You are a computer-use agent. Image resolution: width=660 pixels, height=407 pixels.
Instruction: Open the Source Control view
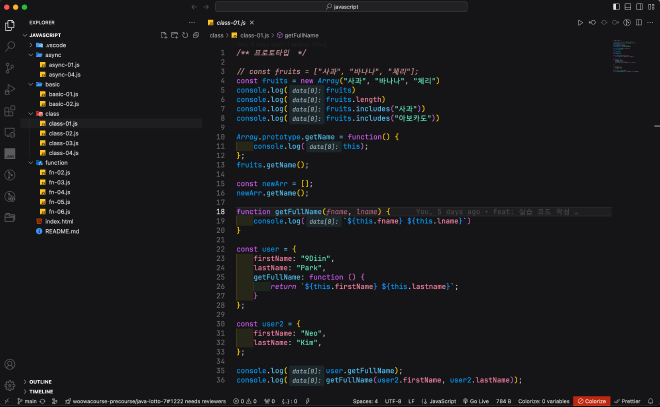(x=9, y=68)
